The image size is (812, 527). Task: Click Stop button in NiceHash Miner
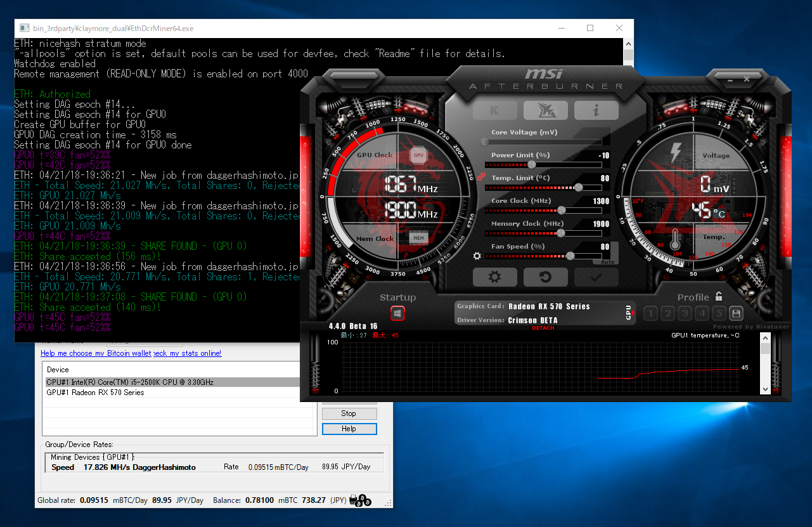pos(349,413)
